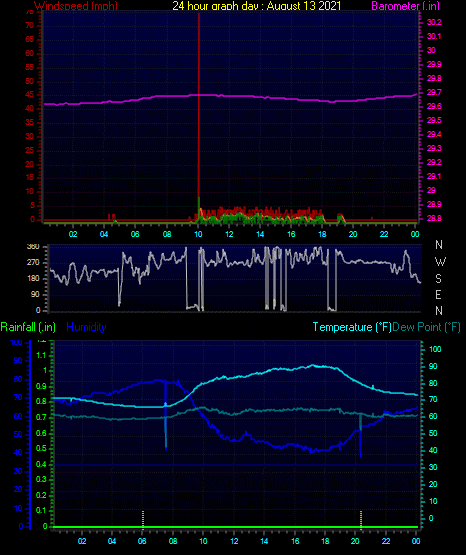Click the S compass label beside wind direction

tap(438, 279)
